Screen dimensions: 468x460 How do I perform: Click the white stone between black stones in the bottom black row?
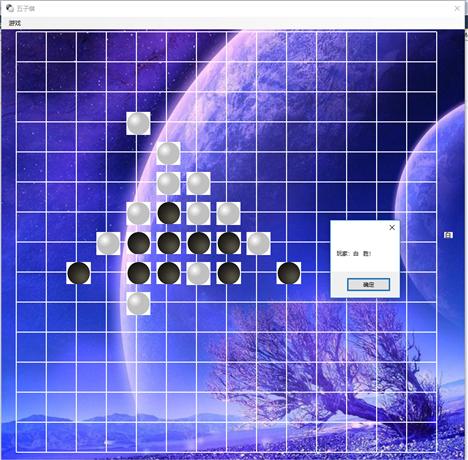(198, 273)
